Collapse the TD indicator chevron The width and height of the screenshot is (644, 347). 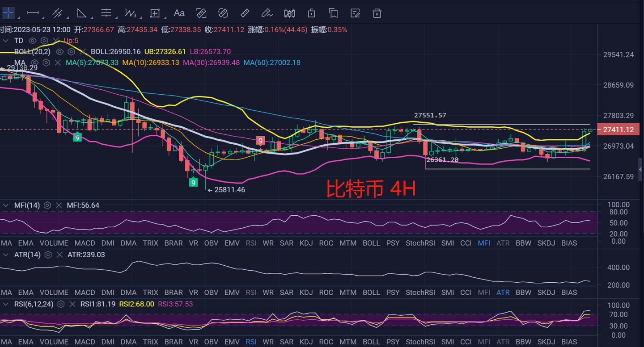coord(6,41)
